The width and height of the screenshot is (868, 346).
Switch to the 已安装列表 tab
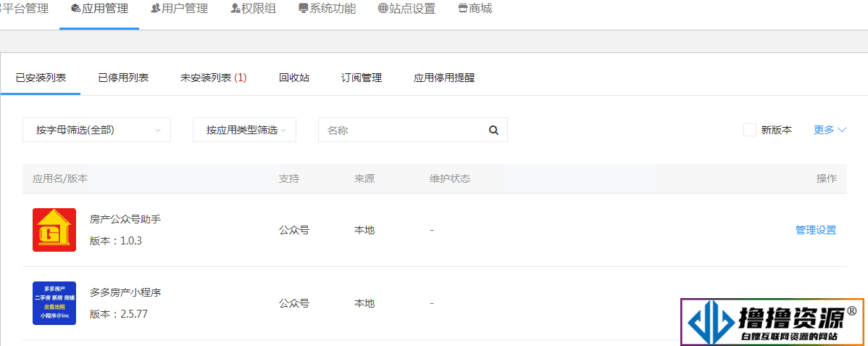[41, 78]
